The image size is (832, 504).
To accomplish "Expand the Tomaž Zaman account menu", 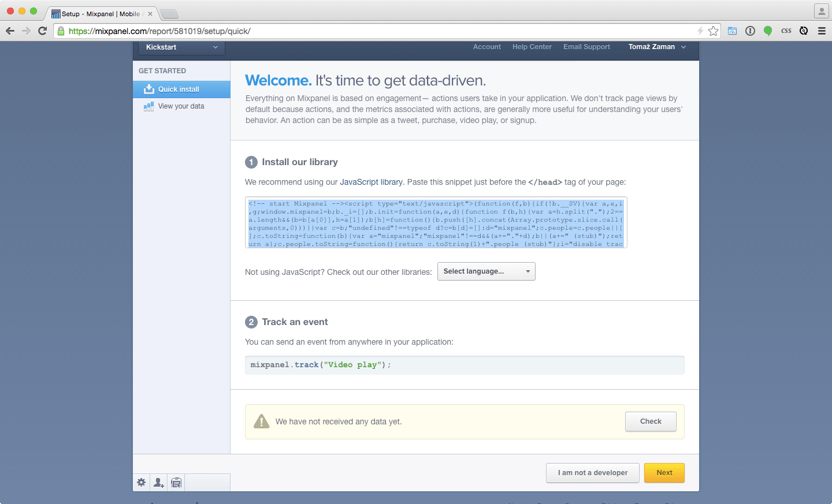I will [x=657, y=47].
